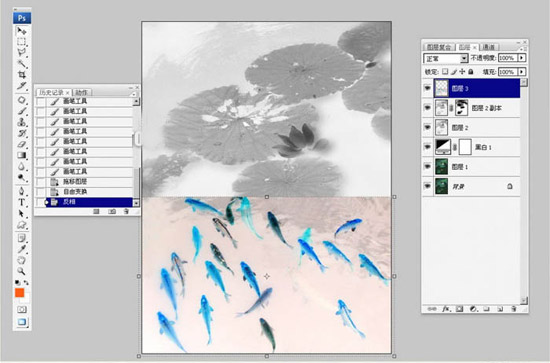550x363 pixels.
Task: Open the foreground orange color swatch
Action: point(20,293)
